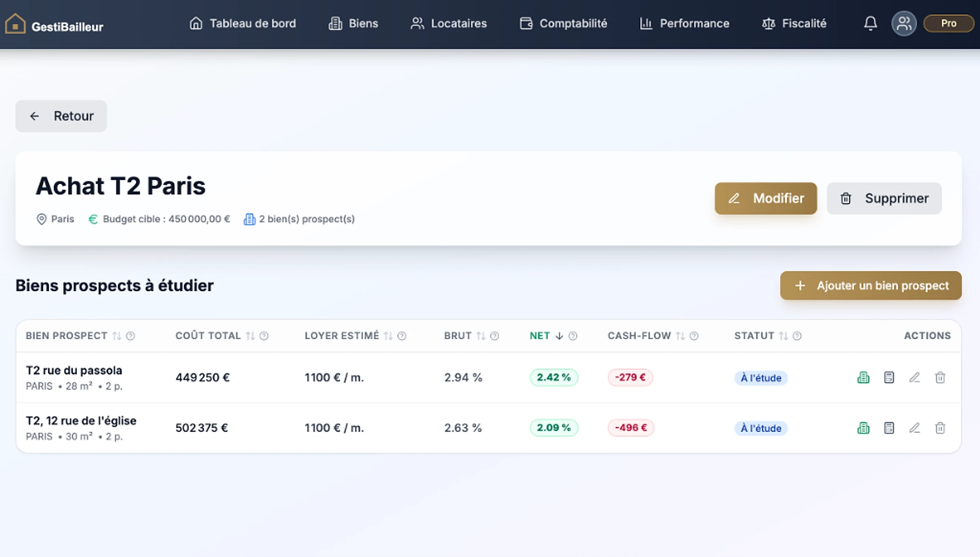Sort by Loyer estimé column arrows
Screen dimensions: 980x557
click(388, 336)
